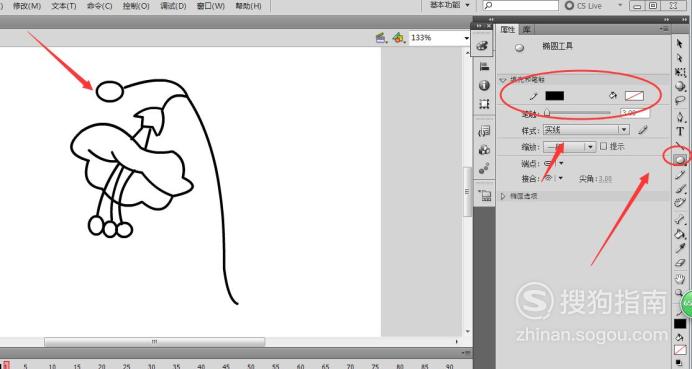
Task: Select the Eraser tool
Action: (x=680, y=263)
